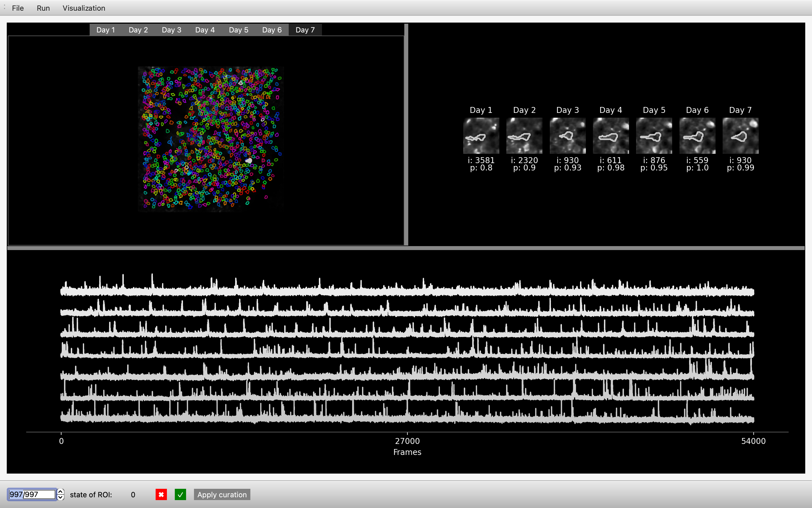Accept ROI with green checkmark button
Screen dimensions: 812x508
point(180,494)
